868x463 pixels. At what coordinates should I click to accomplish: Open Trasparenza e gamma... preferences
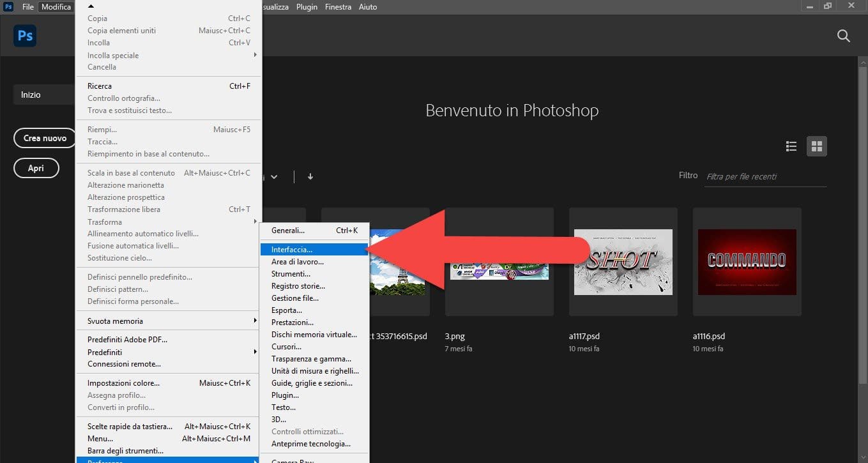[x=314, y=359]
